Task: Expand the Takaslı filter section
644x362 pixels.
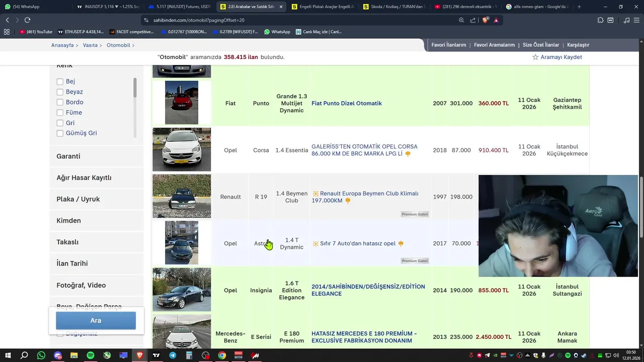Action: (97, 242)
